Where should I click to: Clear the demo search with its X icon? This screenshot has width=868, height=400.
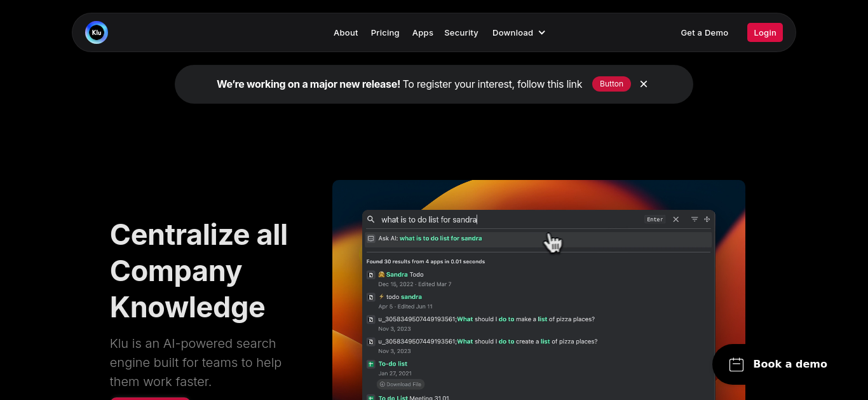(676, 219)
